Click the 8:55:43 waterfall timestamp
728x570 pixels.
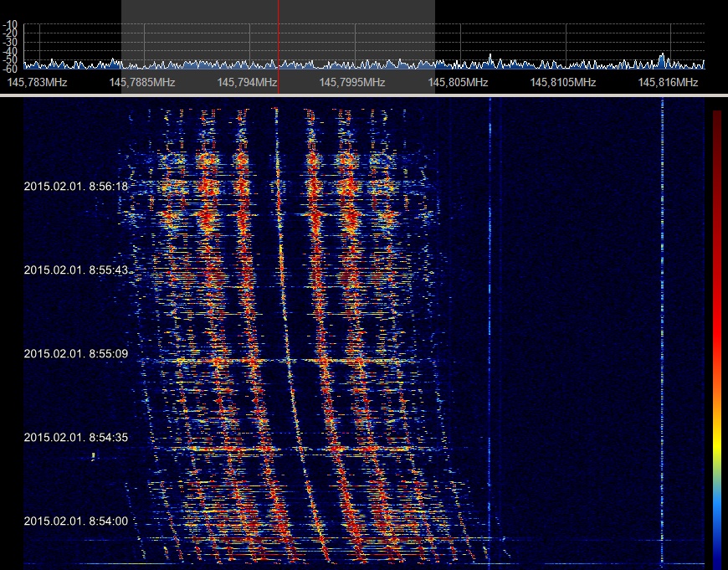pos(75,270)
